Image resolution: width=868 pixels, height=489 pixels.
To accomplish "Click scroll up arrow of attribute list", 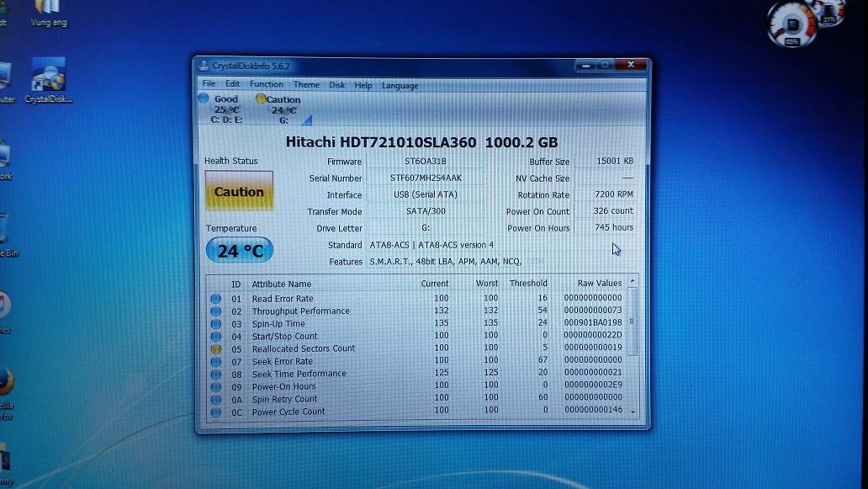I will (x=632, y=282).
